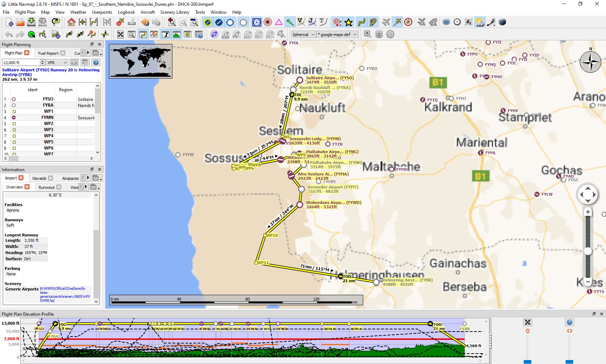Click the Go Home house icon
Screen dimensions: 606x364
[x=71, y=22]
